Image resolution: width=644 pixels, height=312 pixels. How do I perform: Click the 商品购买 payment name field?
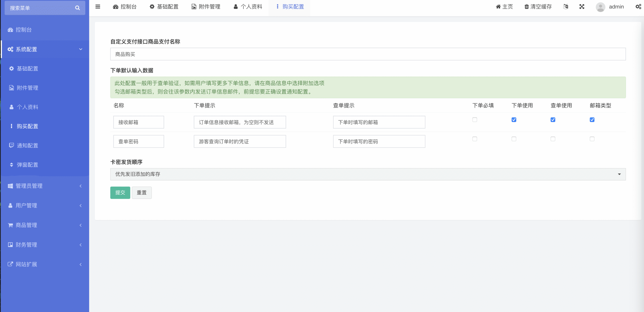point(368,54)
